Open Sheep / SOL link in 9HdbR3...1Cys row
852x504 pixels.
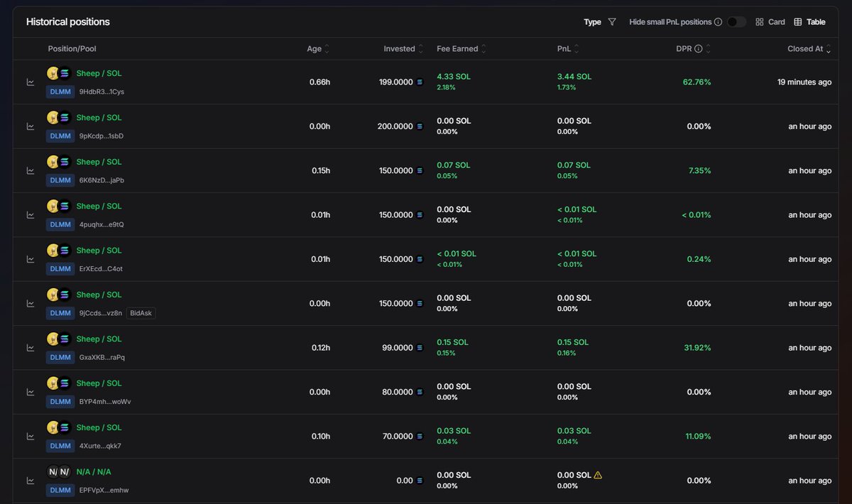pos(99,73)
